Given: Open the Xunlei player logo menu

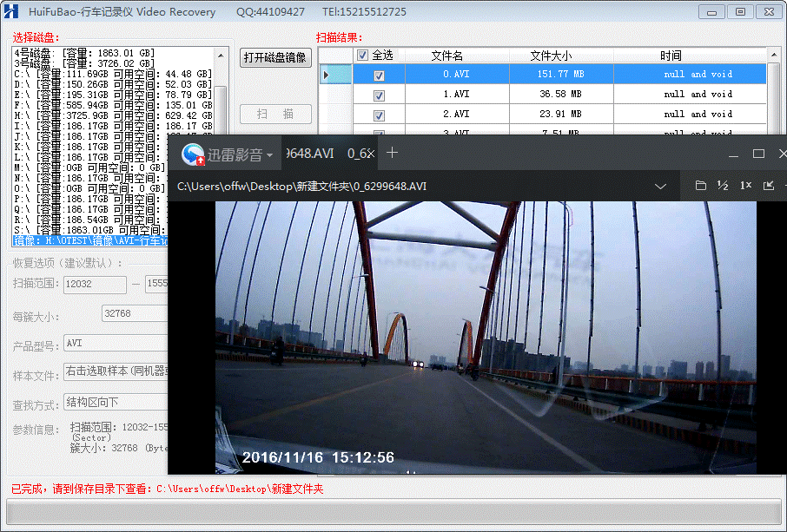Looking at the screenshot, I should 193,154.
